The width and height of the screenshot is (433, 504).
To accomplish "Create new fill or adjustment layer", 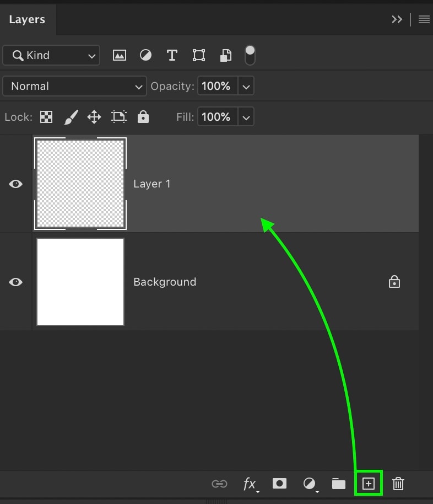I will (x=311, y=484).
